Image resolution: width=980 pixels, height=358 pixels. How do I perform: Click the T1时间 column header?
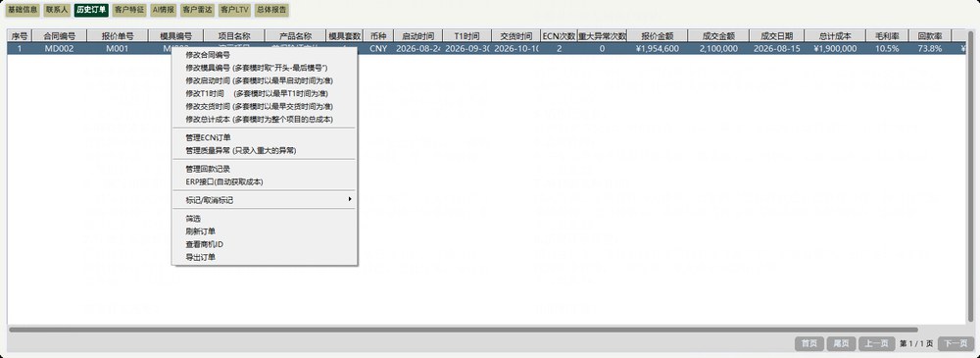[x=466, y=36]
